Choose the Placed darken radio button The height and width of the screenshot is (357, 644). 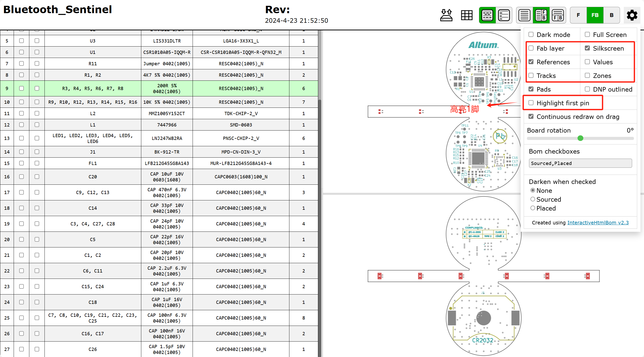tap(533, 208)
